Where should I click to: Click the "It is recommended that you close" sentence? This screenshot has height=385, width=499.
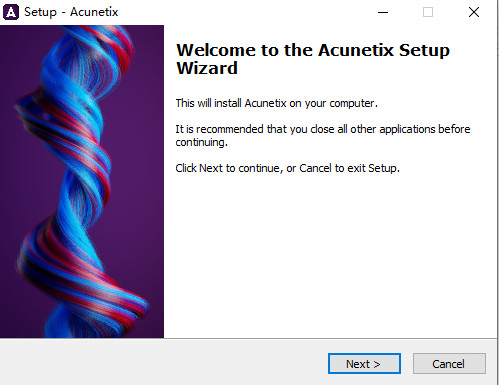(323, 129)
